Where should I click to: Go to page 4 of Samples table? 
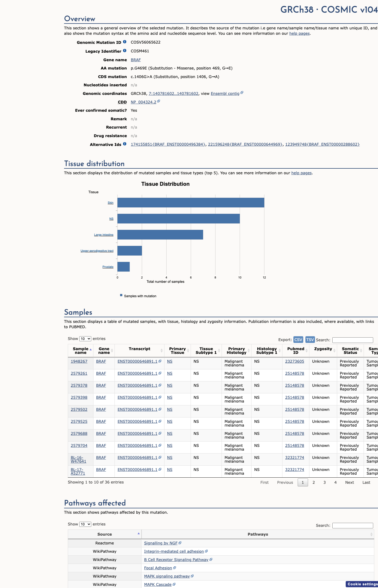(x=336, y=482)
